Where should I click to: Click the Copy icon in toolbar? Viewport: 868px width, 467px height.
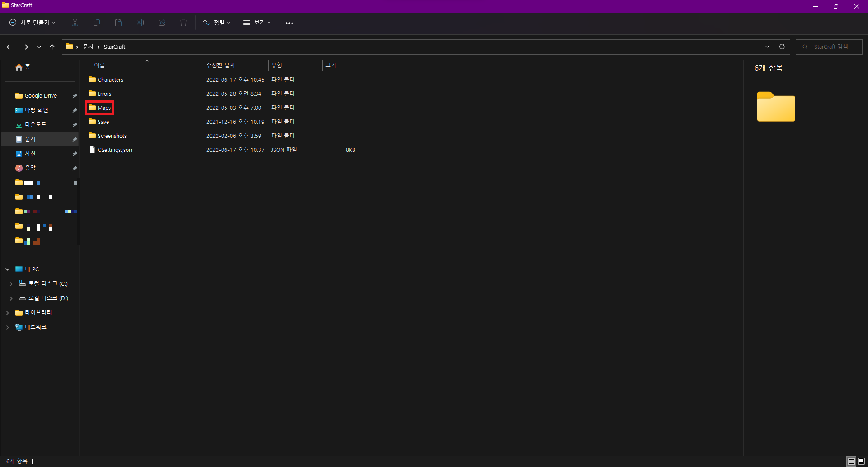pos(97,23)
